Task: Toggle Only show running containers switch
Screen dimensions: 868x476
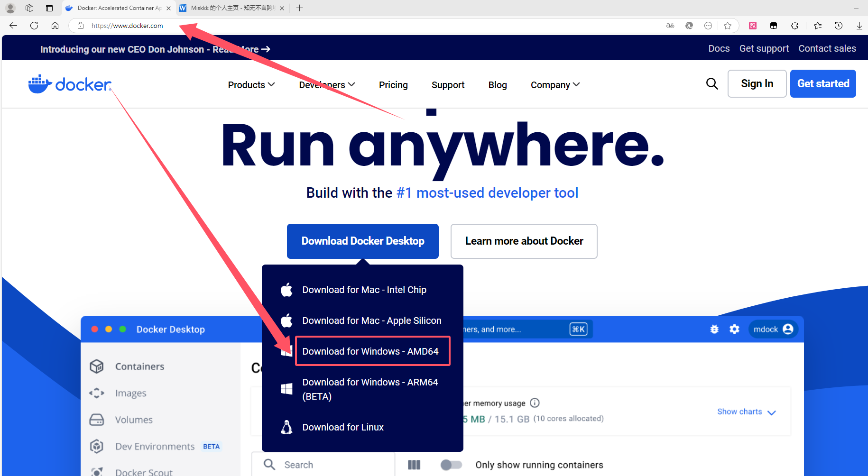Action: [451, 465]
